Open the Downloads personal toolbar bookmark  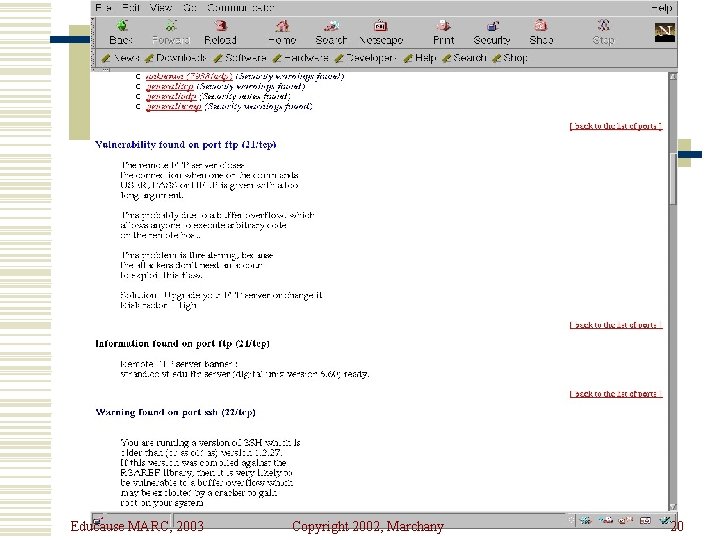point(175,58)
